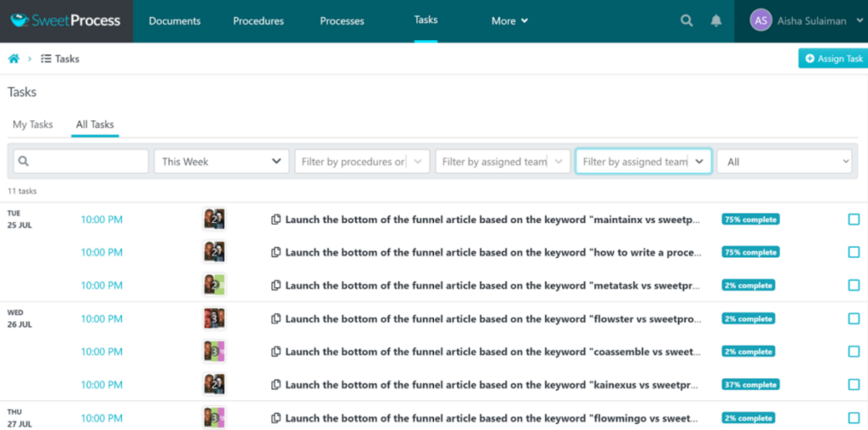Screen dimensions: 868x430
Task: Click the copy icon beside metatask task title
Action: pos(275,285)
